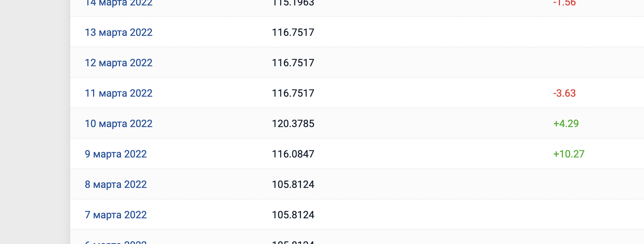Click the red -1.56 change value
The image size is (644, 244).
pos(564,3)
